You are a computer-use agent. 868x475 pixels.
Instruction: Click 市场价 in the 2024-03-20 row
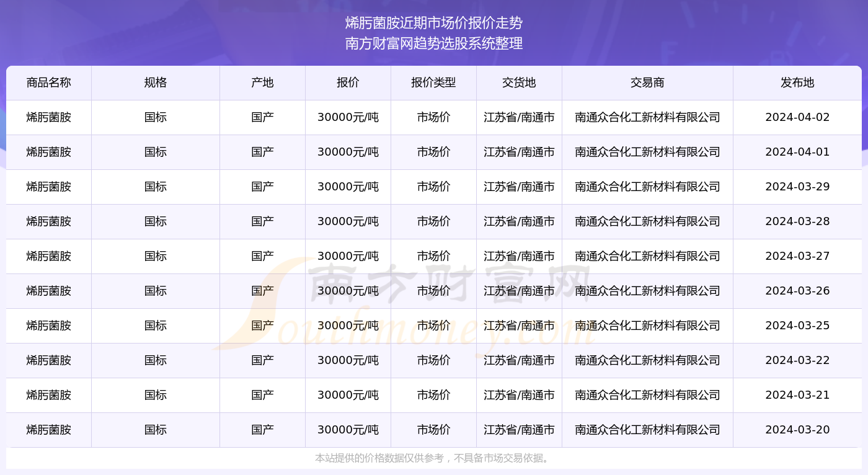tap(433, 430)
